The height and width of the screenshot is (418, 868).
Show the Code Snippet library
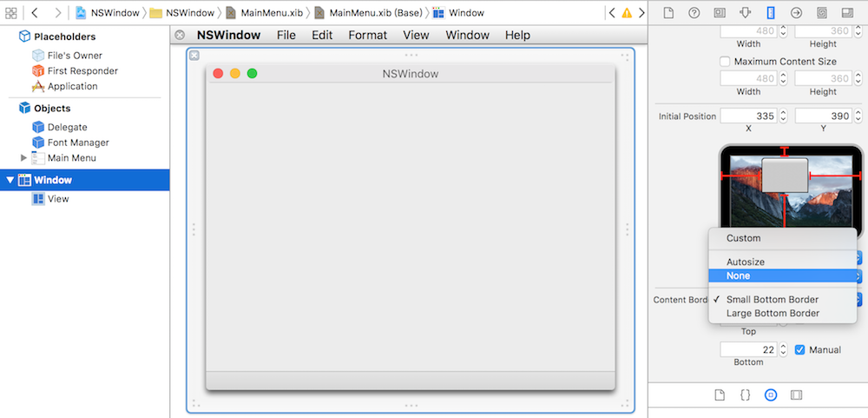745,395
